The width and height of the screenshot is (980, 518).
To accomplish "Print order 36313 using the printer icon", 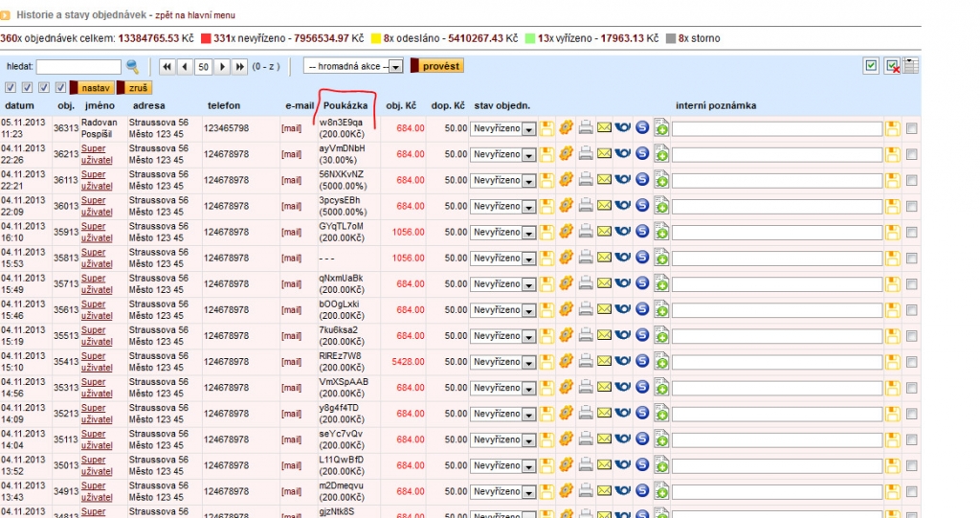I will [x=586, y=127].
